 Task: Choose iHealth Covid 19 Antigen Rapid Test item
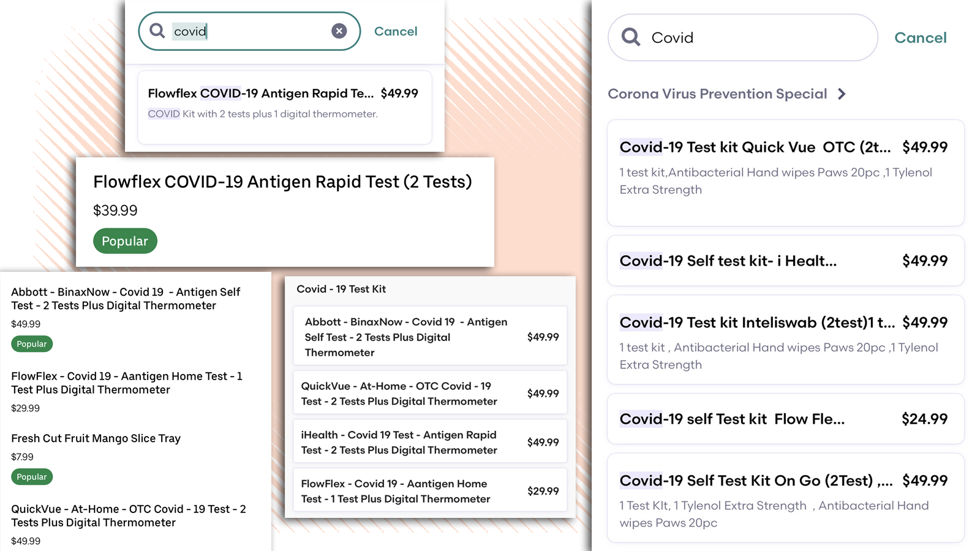429,442
